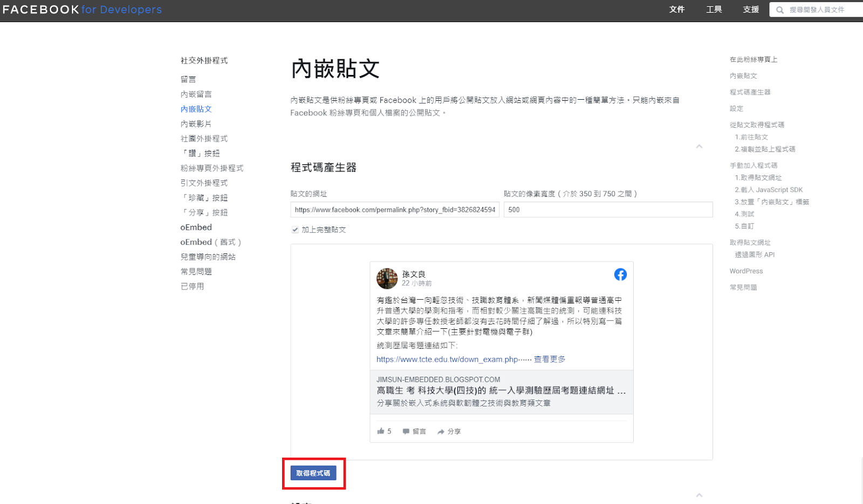Click the Facebook logo icon in embedded post

620,274
